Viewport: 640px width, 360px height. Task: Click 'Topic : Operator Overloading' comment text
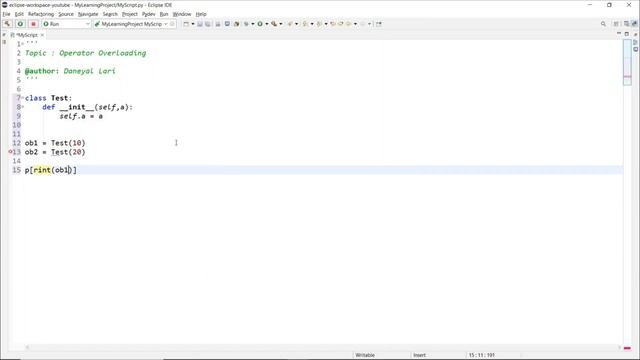pyautogui.click(x=85, y=53)
